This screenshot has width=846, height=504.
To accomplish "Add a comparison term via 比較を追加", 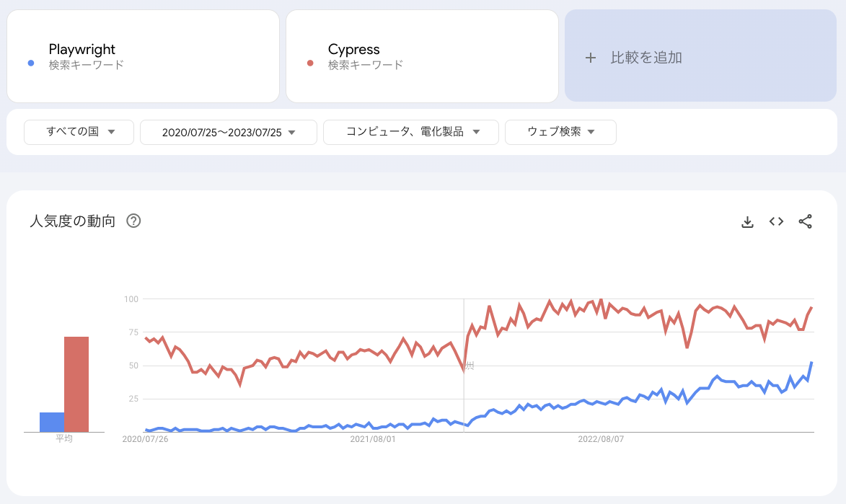I will [x=700, y=56].
